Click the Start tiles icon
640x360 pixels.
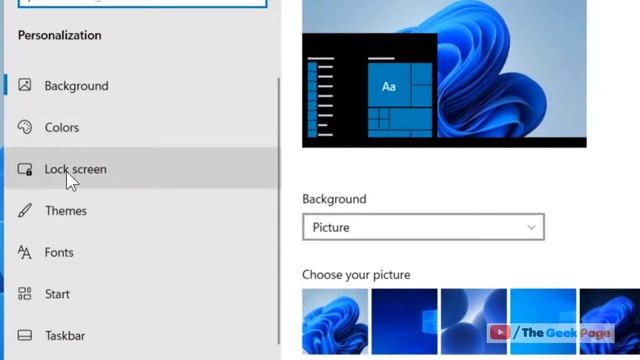(x=24, y=293)
